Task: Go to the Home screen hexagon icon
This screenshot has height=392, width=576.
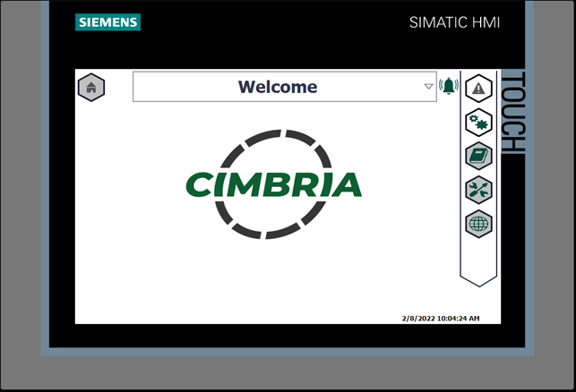Action: point(91,88)
